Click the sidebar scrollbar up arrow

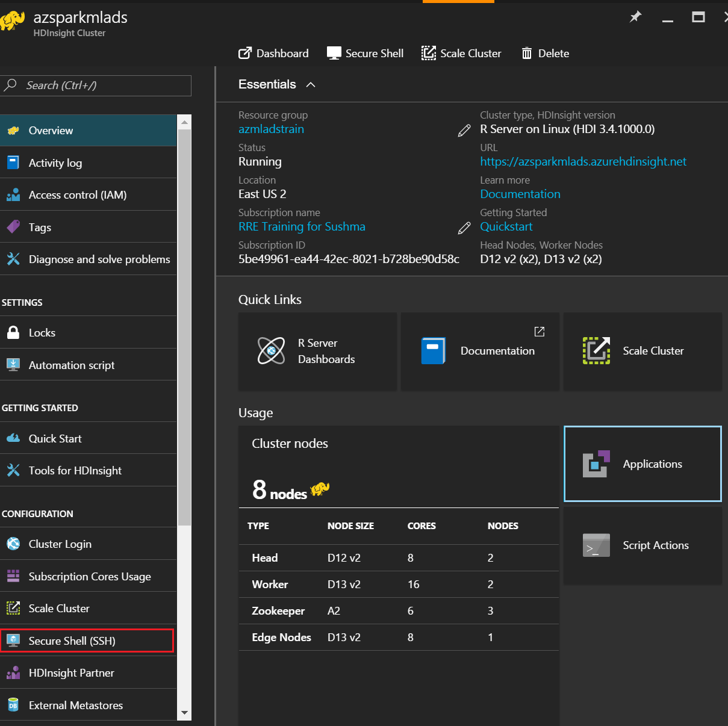(184, 122)
